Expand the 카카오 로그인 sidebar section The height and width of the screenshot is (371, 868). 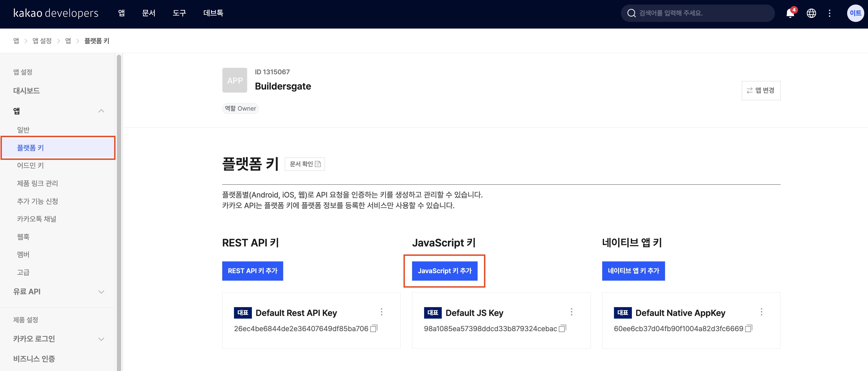click(101, 339)
